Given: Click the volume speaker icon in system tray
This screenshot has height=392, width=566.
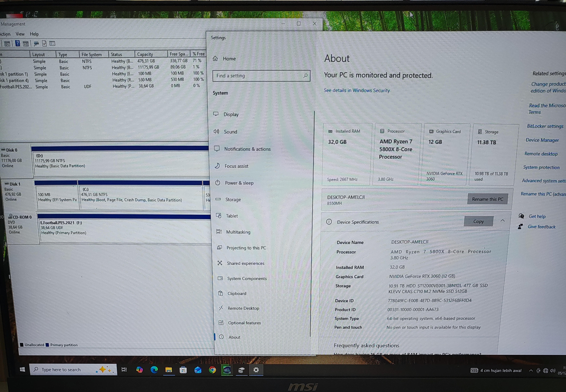Looking at the screenshot, I should pyautogui.click(x=553, y=371).
